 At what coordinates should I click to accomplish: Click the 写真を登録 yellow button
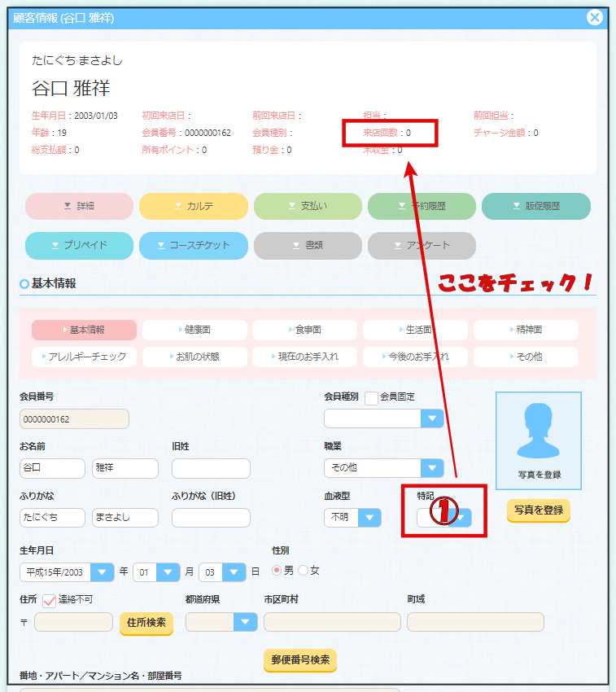pyautogui.click(x=538, y=510)
